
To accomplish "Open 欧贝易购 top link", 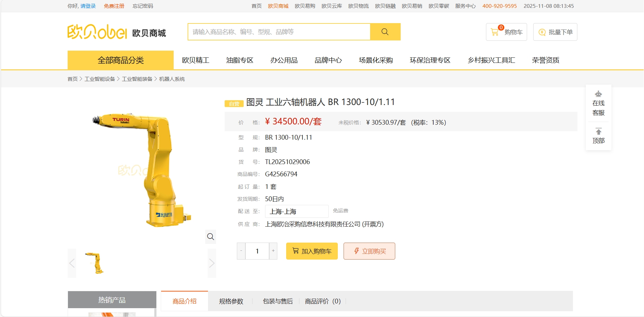I will tap(305, 6).
